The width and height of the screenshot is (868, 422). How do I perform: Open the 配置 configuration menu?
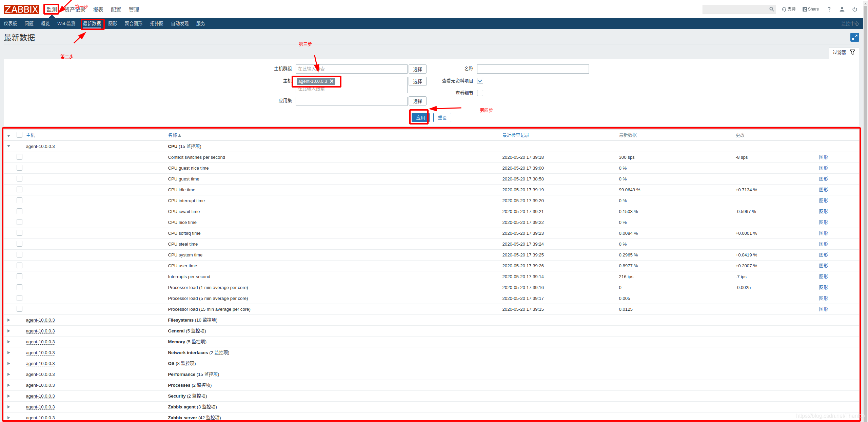point(116,9)
